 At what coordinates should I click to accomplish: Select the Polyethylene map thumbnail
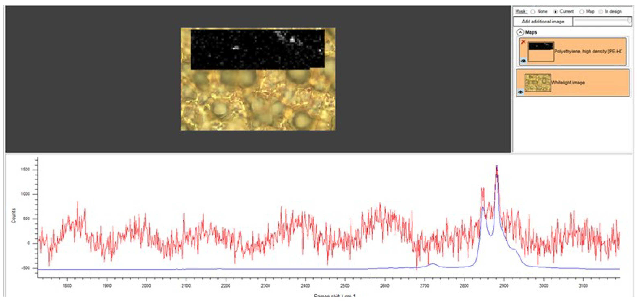541,51
